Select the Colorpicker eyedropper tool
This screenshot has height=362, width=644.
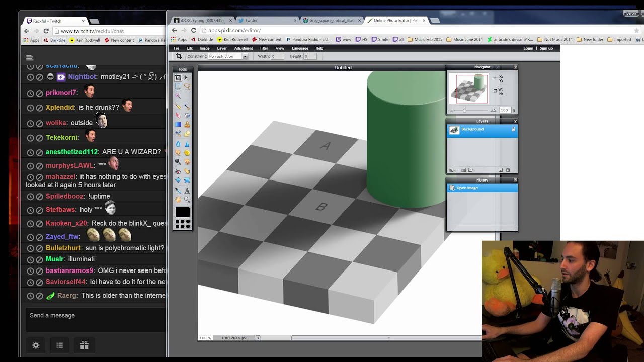(x=178, y=191)
